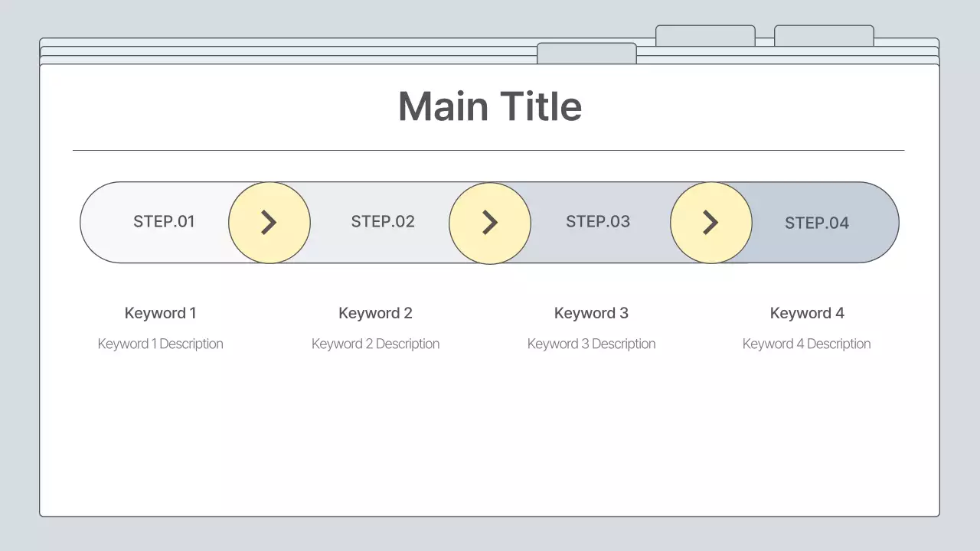Viewport: 980px width, 551px height.
Task: Click the Keyword 1 Description text
Action: [x=160, y=344]
